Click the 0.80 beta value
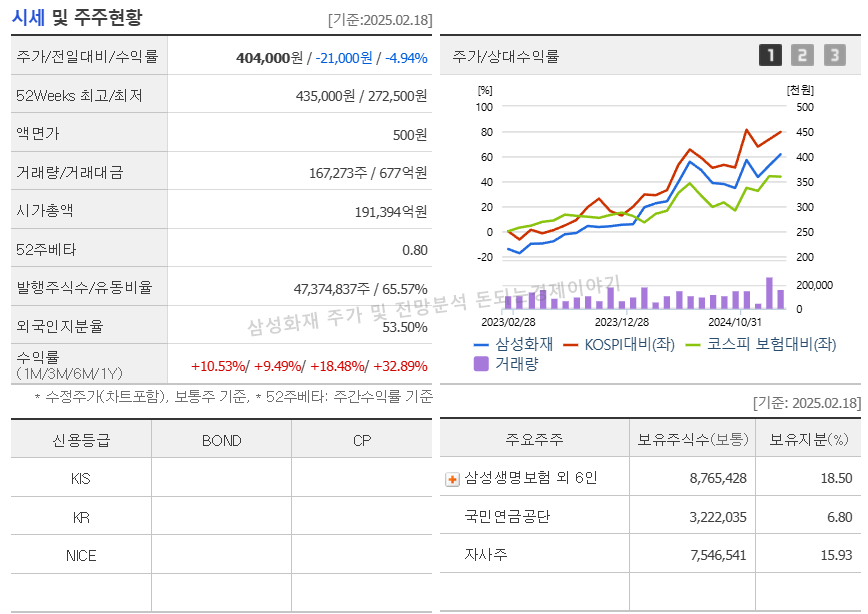This screenshot has height=614, width=868. (x=415, y=250)
